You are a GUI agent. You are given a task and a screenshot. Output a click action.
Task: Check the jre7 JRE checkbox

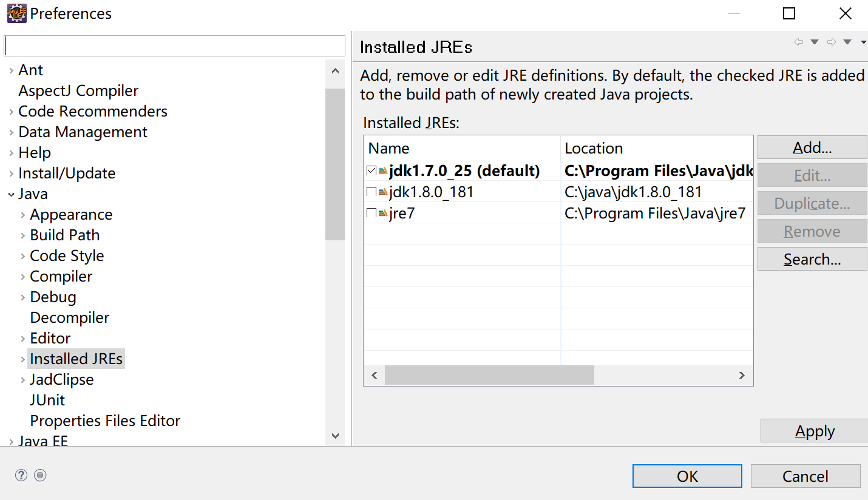coord(371,214)
